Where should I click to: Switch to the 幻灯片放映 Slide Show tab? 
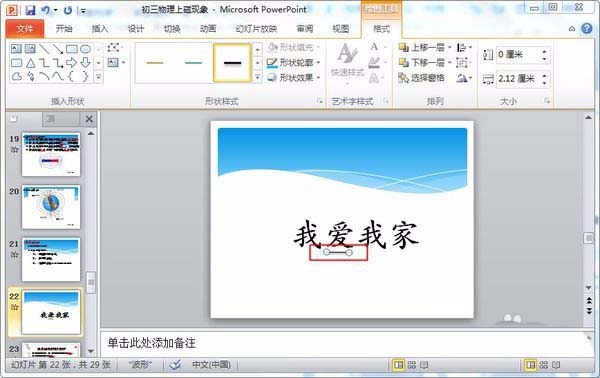[256, 29]
